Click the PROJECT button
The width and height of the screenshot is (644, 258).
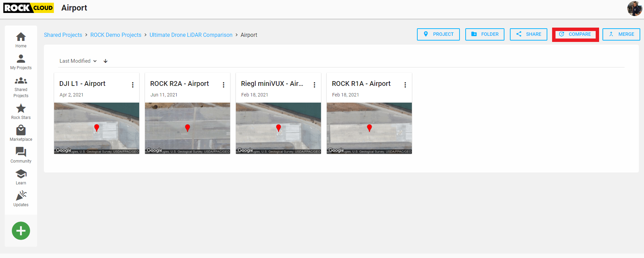438,34
